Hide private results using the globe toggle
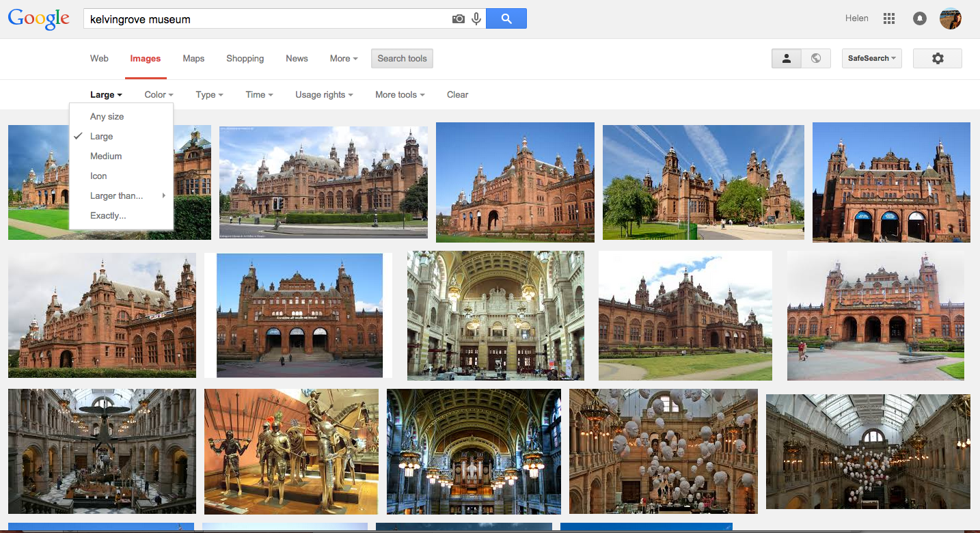This screenshot has height=533, width=980. tap(816, 58)
